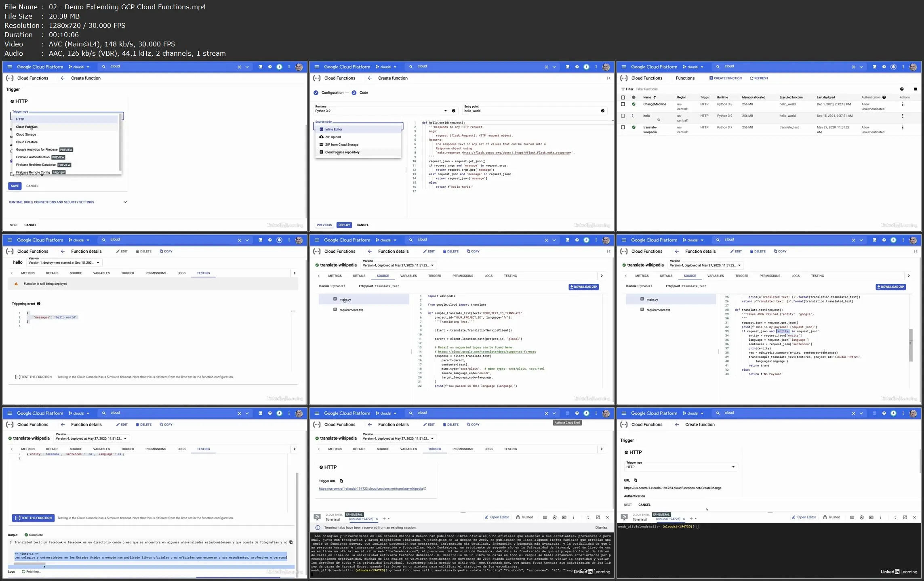Click copy icon beside URL in CreateChange frame

coord(636,480)
